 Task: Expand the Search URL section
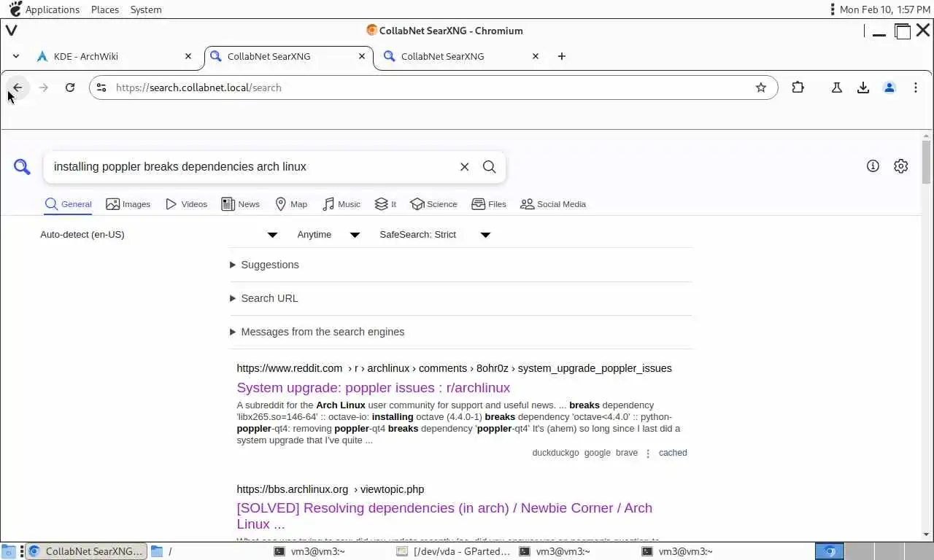point(263,298)
